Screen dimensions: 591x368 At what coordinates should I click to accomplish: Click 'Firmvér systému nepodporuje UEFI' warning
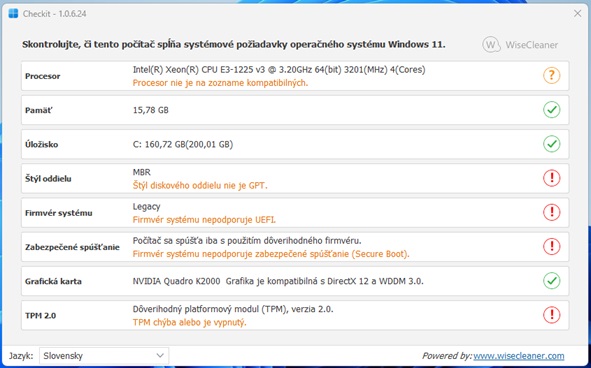tap(204, 220)
